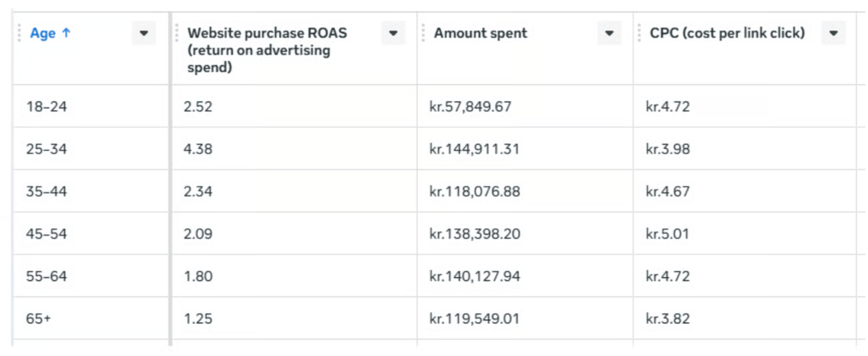Click the Age column drag handle
This screenshot has width=868, height=356.
[19, 33]
